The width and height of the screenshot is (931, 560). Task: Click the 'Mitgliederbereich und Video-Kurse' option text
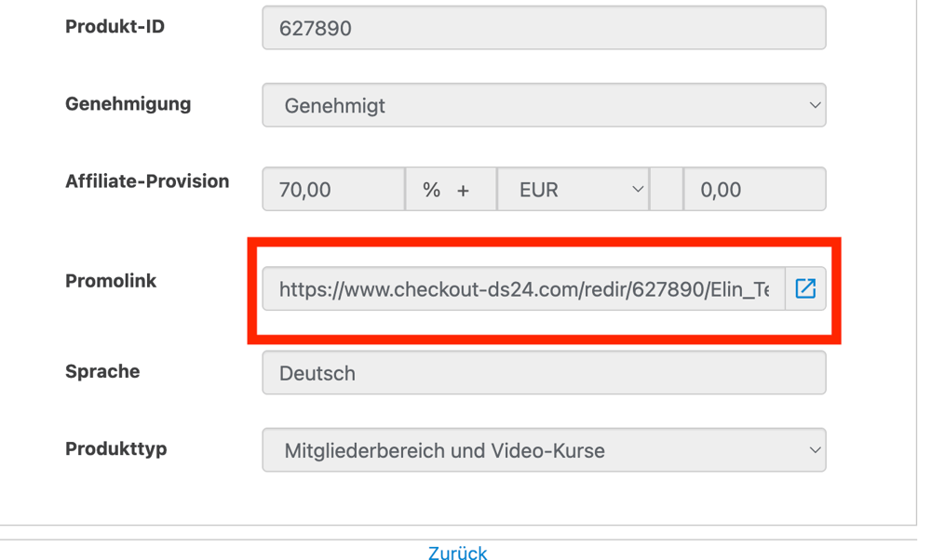(x=444, y=451)
